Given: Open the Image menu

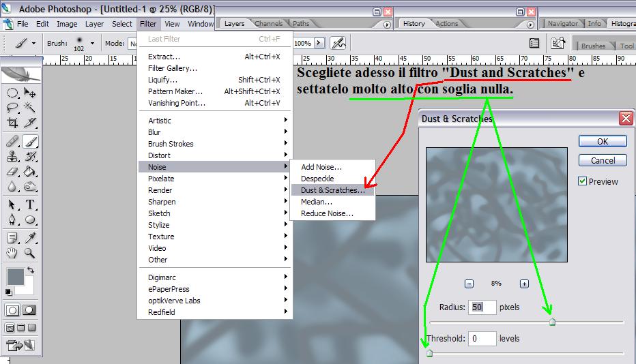Looking at the screenshot, I should (67, 24).
